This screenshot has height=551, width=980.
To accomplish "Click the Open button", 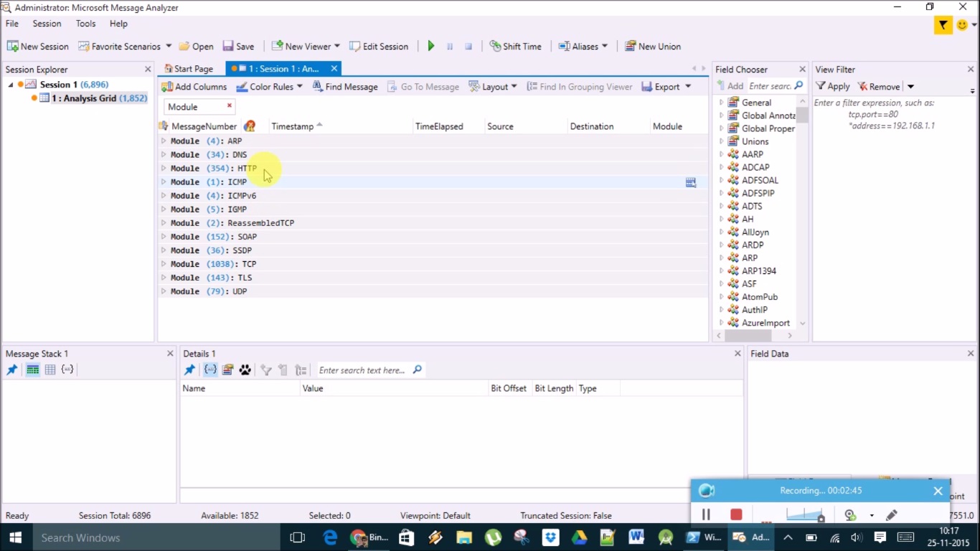I will [x=197, y=46].
